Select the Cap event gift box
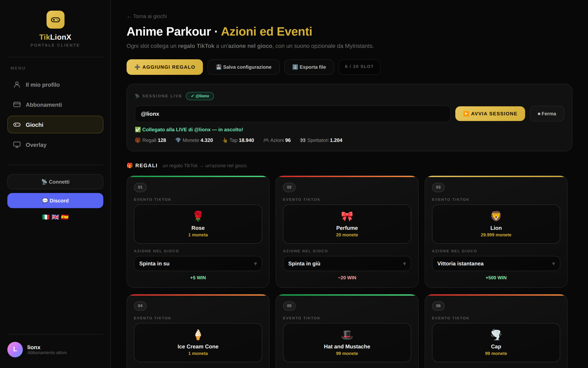Image resolution: width=588 pixels, height=368 pixels. click(496, 343)
